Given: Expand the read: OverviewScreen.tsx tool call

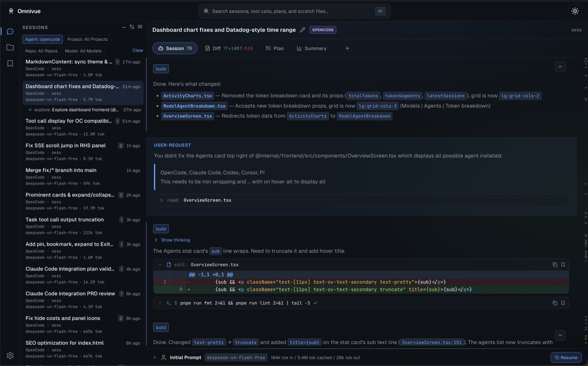Looking at the screenshot, I should 361,200.
